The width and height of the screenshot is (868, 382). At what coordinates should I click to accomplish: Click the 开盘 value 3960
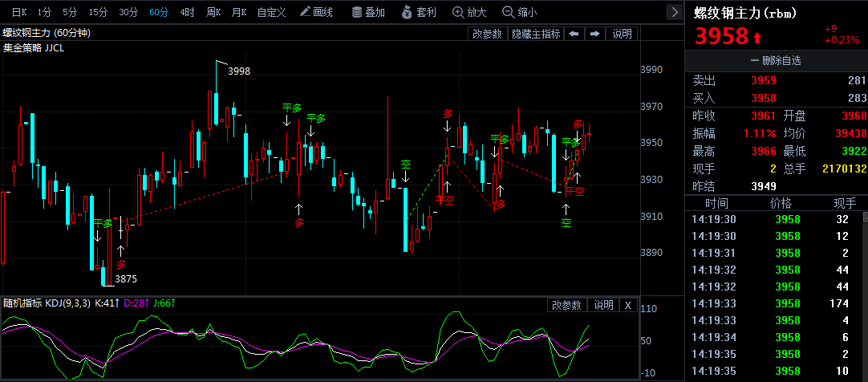click(854, 116)
